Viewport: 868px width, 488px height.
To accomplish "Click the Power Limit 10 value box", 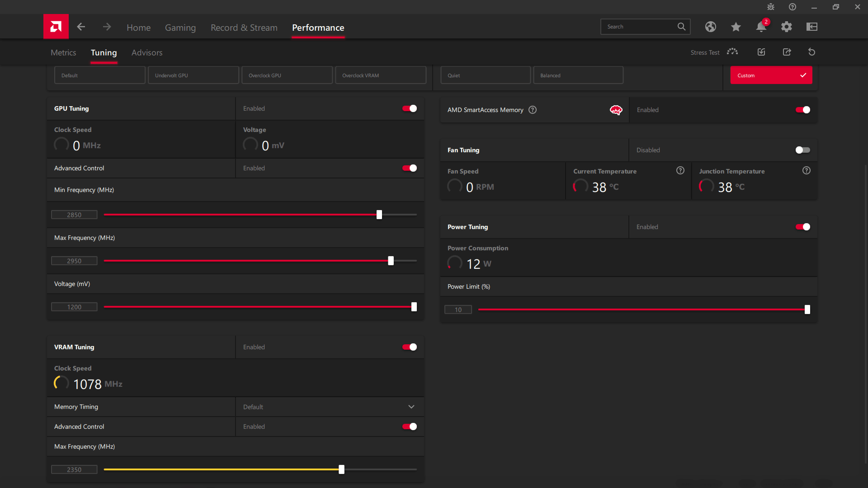I will point(458,310).
